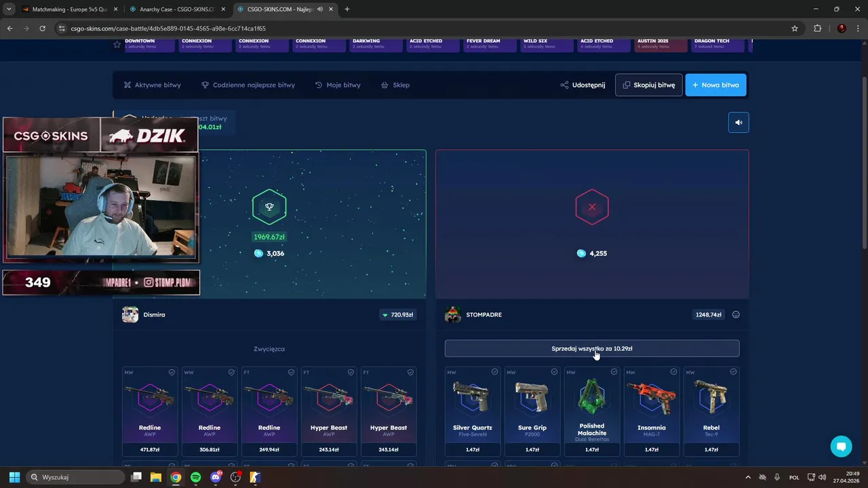The width and height of the screenshot is (868, 488).
Task: Click the verified check on Sure Grip card
Action: [554, 372]
